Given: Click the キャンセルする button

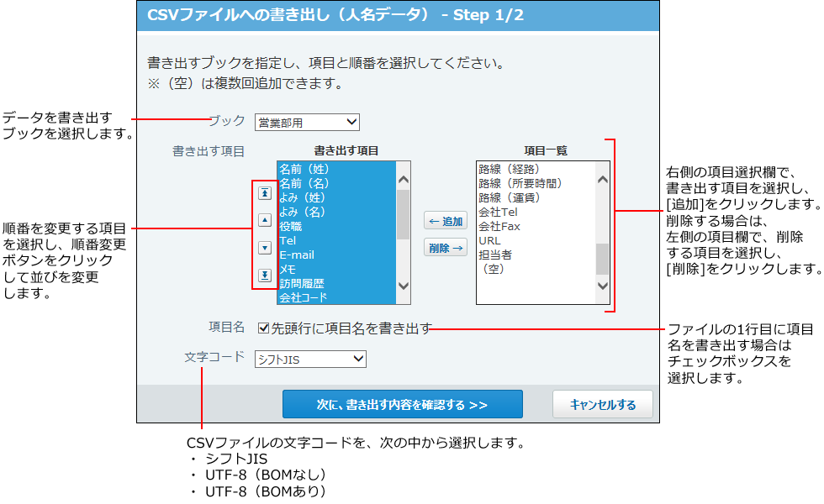Looking at the screenshot, I should [603, 404].
